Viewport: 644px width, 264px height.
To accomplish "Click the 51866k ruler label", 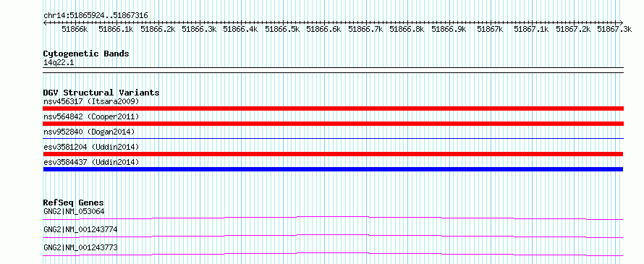I will [x=75, y=29].
